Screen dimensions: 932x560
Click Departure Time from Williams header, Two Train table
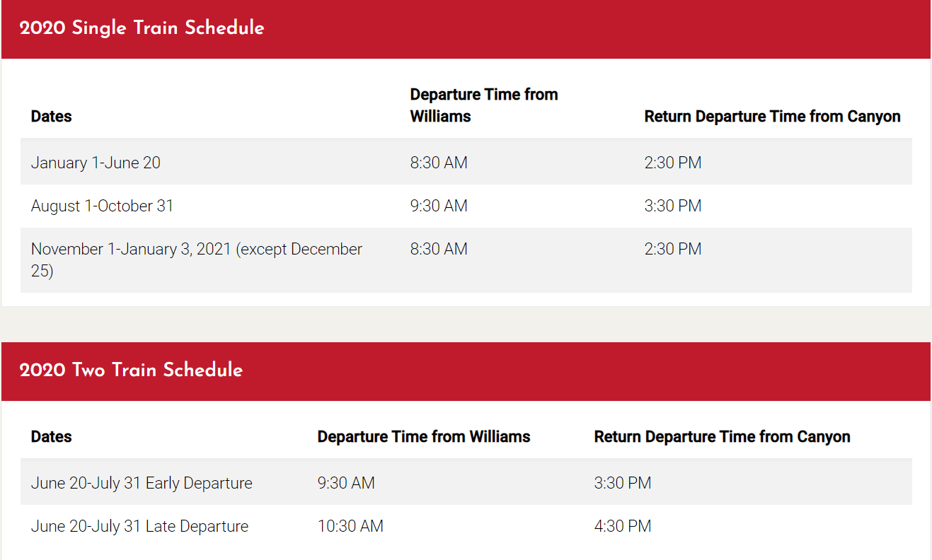point(424,436)
